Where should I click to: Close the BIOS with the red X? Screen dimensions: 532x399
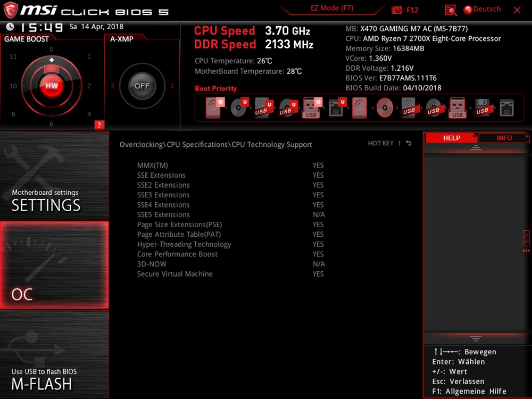[517, 10]
